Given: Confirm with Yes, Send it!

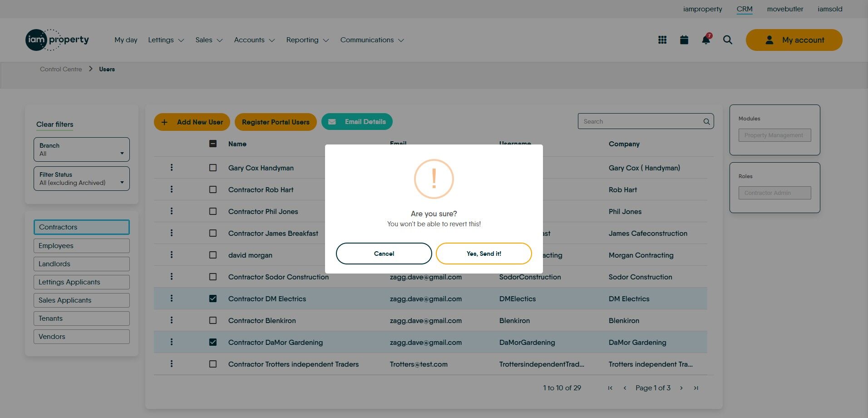Looking at the screenshot, I should point(484,254).
